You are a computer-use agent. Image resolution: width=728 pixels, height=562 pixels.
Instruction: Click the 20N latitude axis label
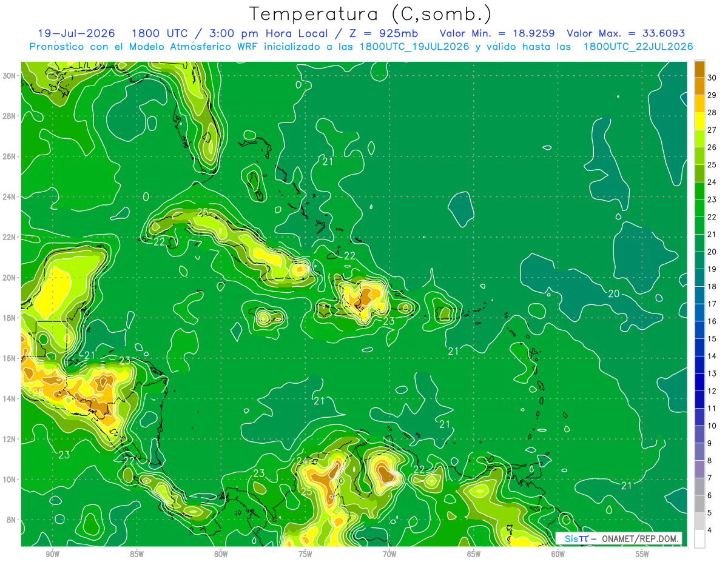click(x=10, y=278)
